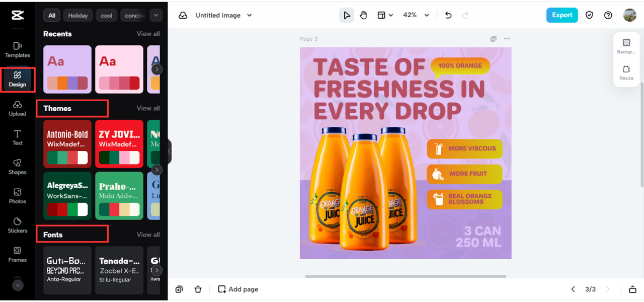Apply the AlegreyaS theme
644x302 pixels.
point(67,195)
